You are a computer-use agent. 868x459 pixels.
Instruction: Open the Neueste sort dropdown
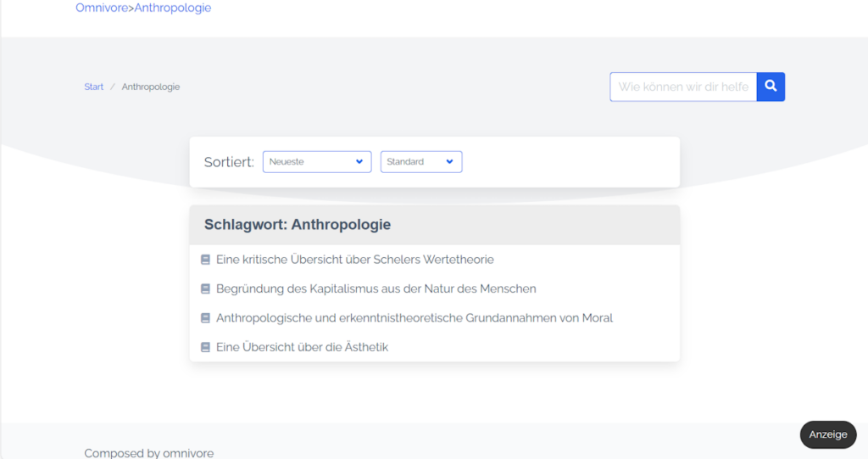point(316,162)
